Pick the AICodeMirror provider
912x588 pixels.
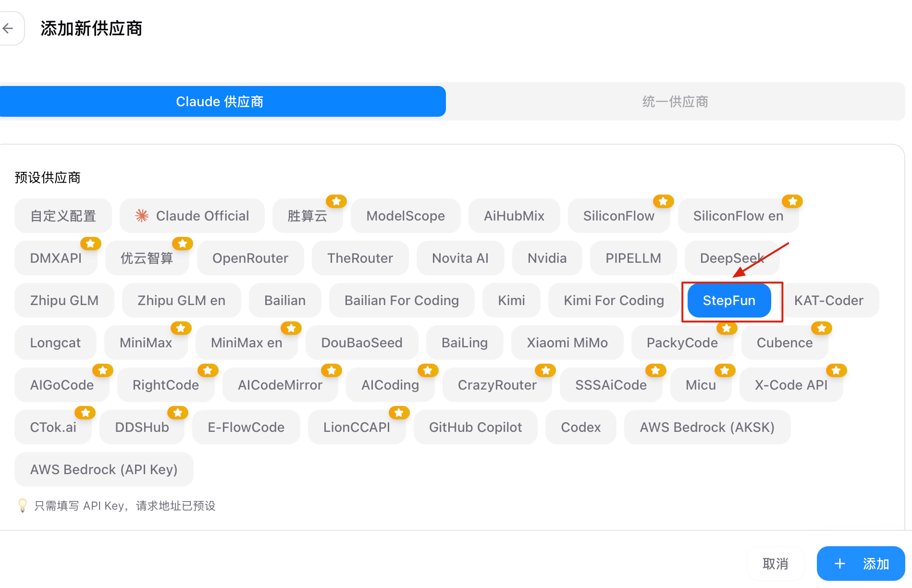point(280,385)
